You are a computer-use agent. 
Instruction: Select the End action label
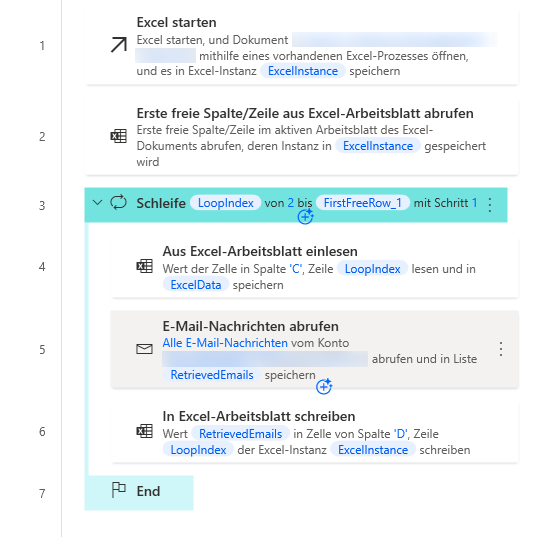pos(148,491)
